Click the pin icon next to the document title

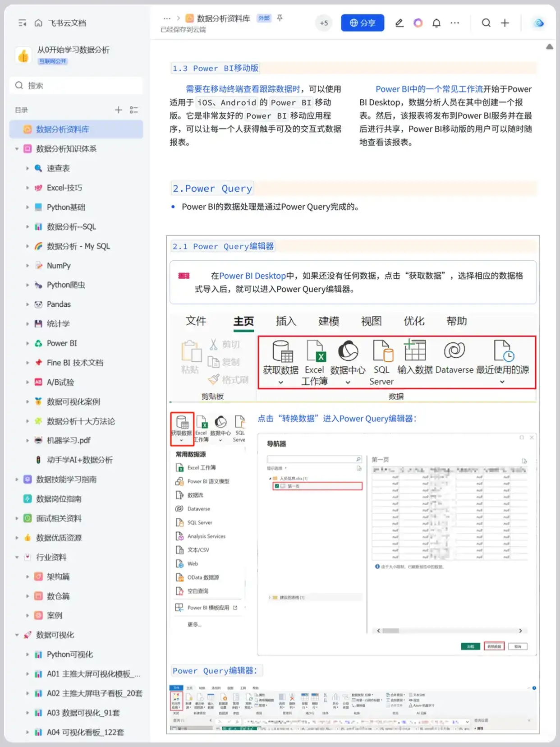[x=280, y=18]
